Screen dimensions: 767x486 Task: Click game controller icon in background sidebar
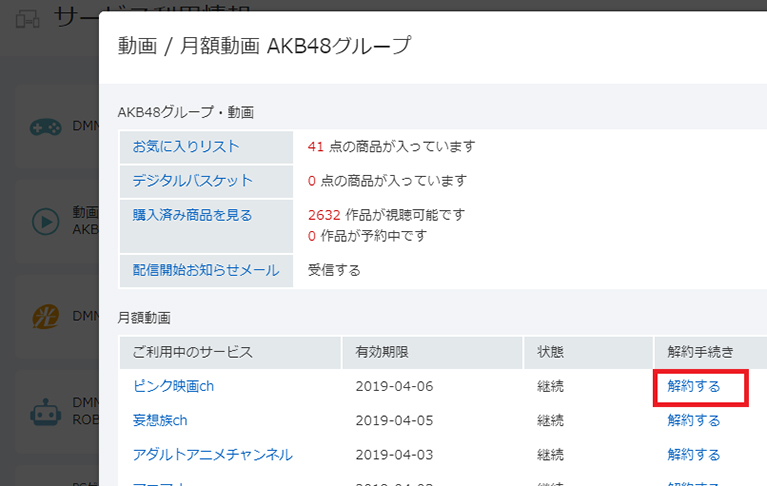pos(45,127)
